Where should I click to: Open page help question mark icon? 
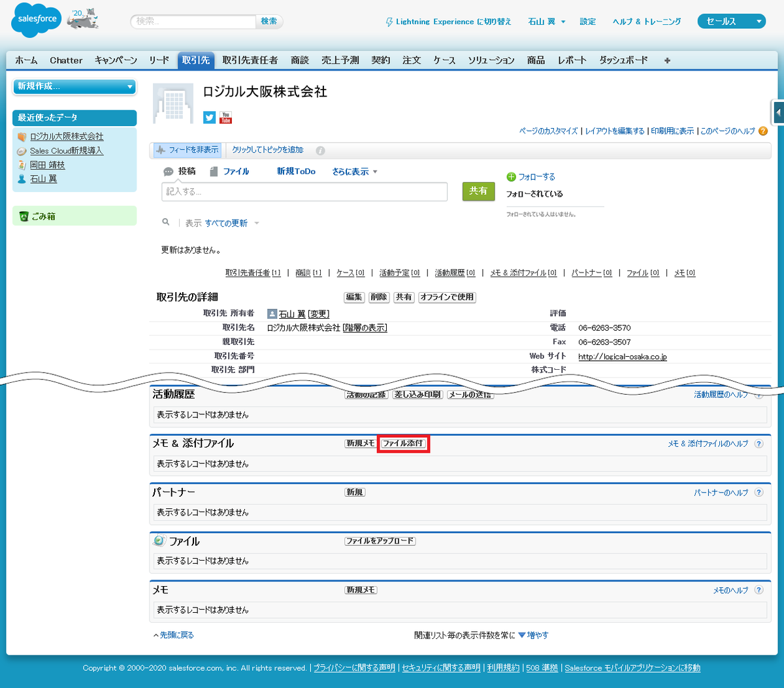point(763,131)
